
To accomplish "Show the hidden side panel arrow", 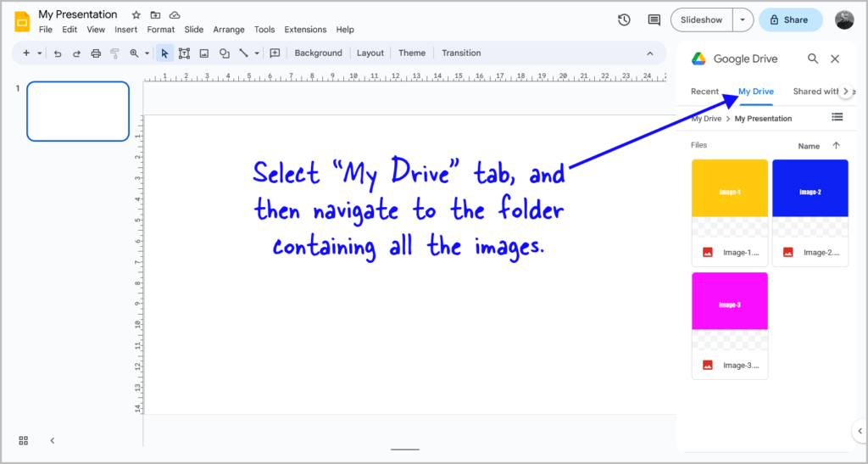I will tap(860, 431).
